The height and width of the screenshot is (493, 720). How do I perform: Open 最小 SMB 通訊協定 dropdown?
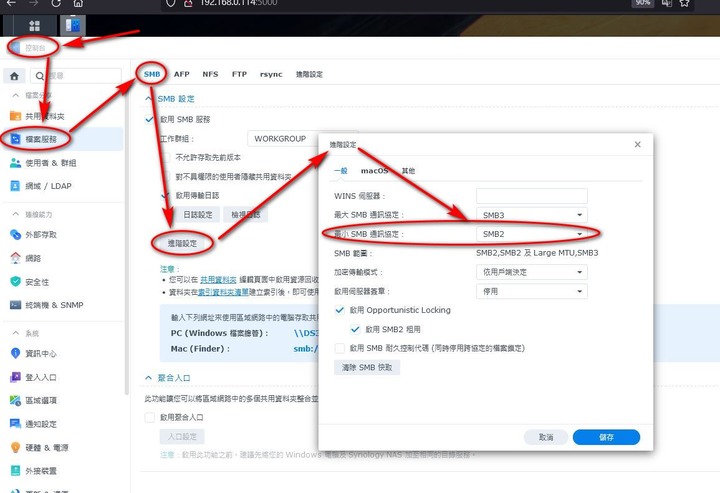click(x=532, y=234)
